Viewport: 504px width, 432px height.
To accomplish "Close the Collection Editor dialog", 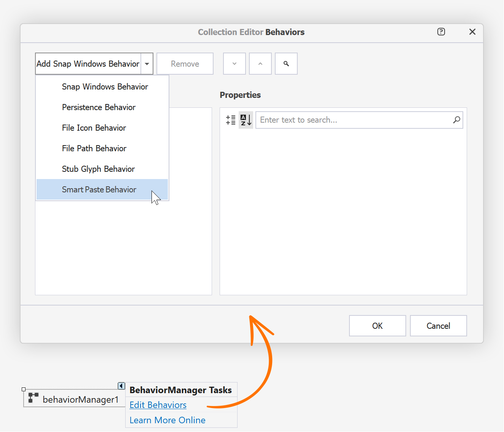I will (x=472, y=32).
